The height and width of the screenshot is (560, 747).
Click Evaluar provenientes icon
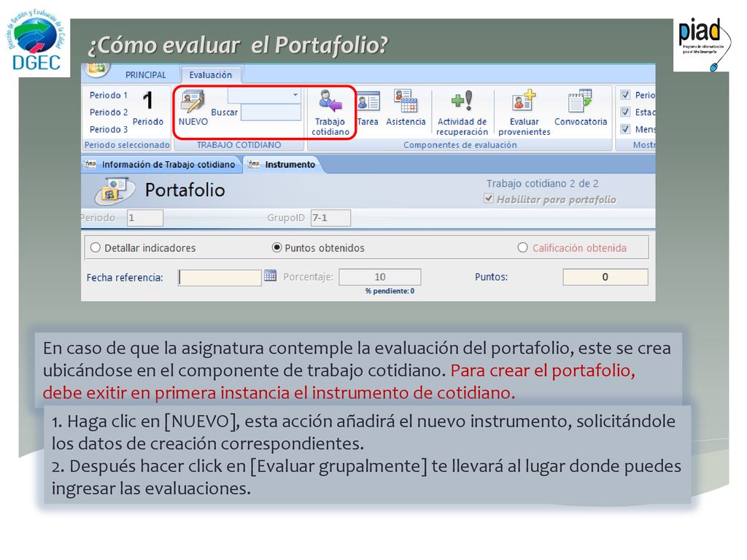[524, 101]
